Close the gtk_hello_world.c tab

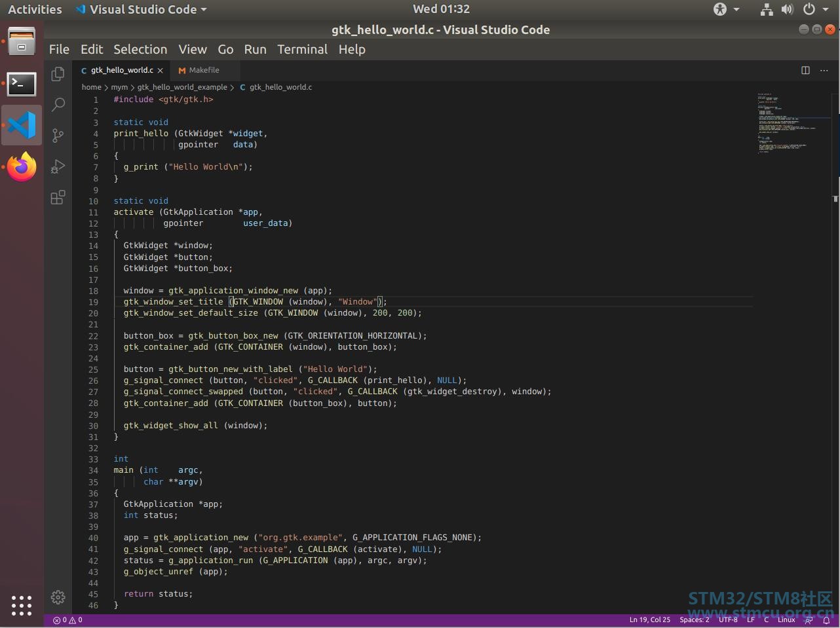160,70
